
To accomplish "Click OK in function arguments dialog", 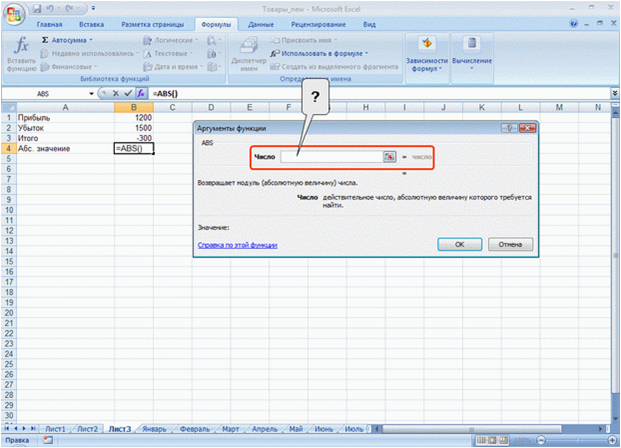I will (x=459, y=244).
